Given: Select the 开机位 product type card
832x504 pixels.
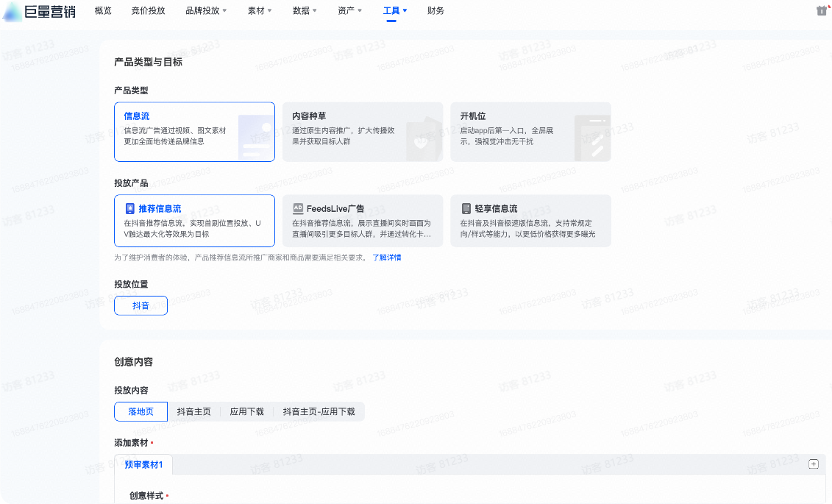Looking at the screenshot, I should [x=530, y=132].
